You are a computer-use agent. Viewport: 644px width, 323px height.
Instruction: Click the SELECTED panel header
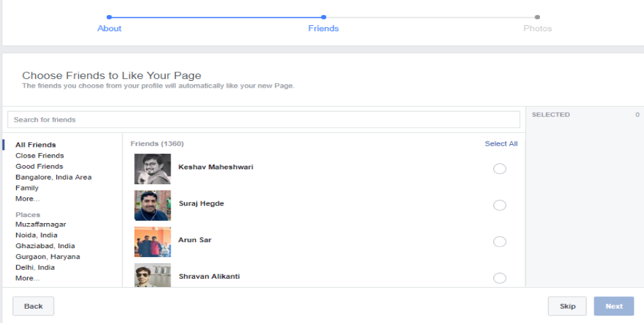tap(551, 115)
